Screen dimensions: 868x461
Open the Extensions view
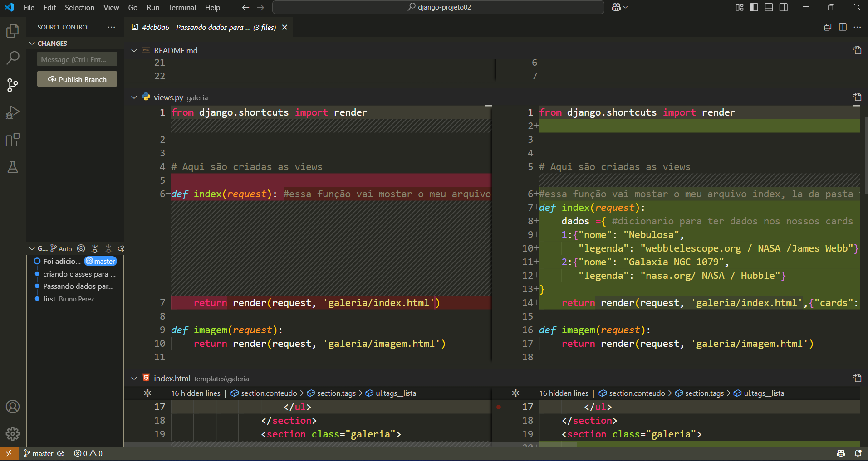[x=13, y=140]
